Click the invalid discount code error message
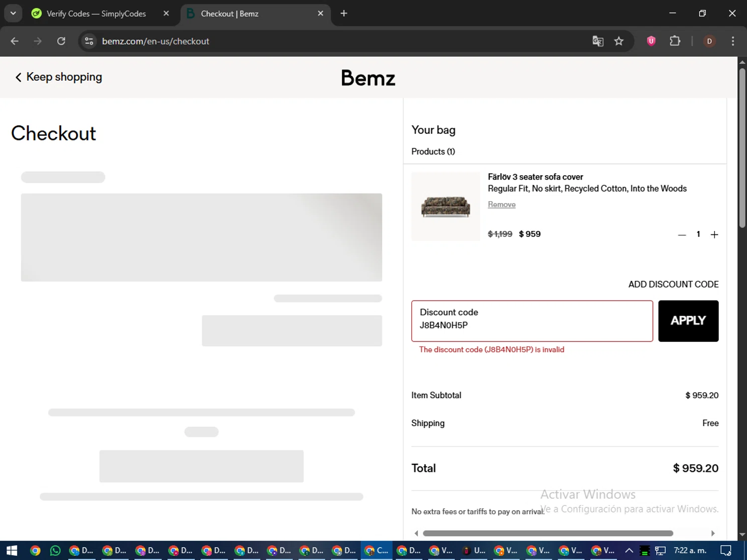 point(492,349)
